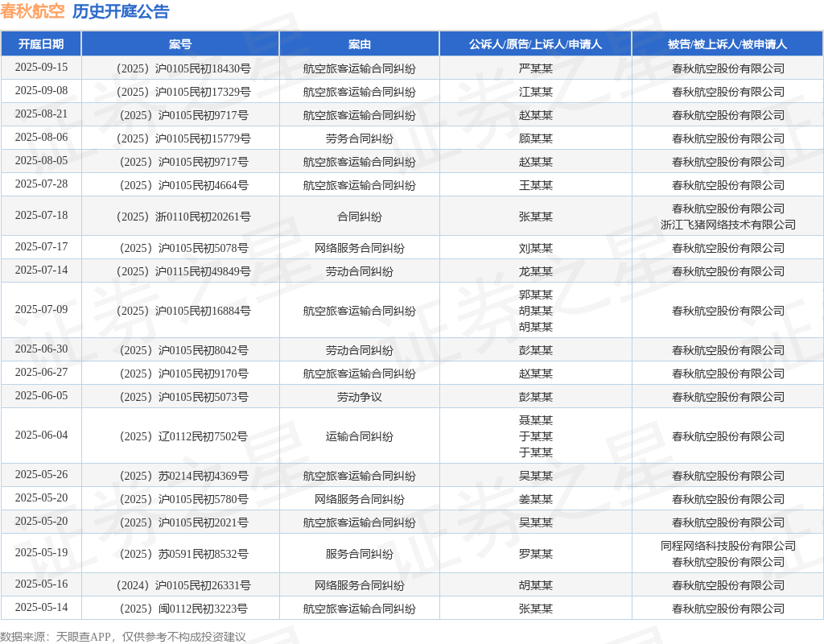The width and height of the screenshot is (824, 644).
Task: Click the date 2025-06-27
Action: [42, 372]
